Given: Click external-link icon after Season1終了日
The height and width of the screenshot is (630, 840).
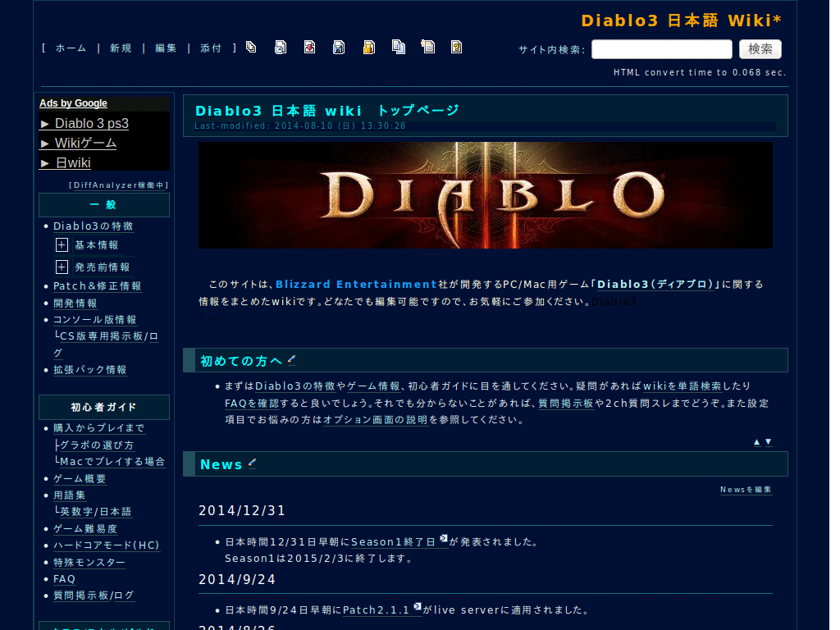Looking at the screenshot, I should pos(444,539).
